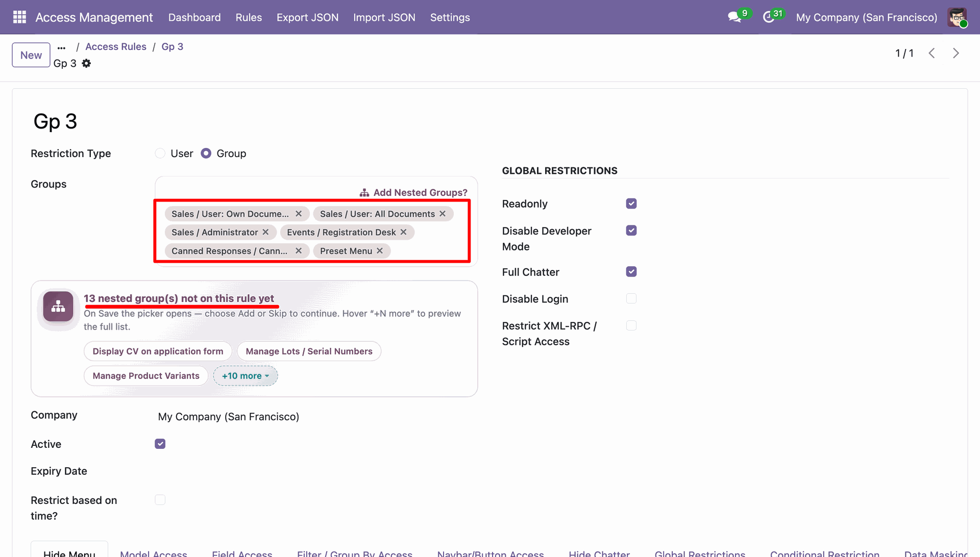
Task: Click the Add Nested Groups? link
Action: coord(413,193)
